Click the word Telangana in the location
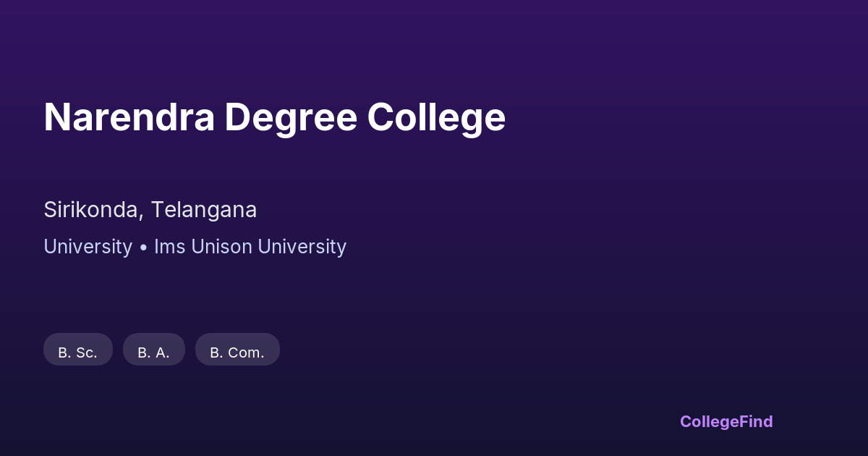The width and height of the screenshot is (868, 456). (x=204, y=210)
